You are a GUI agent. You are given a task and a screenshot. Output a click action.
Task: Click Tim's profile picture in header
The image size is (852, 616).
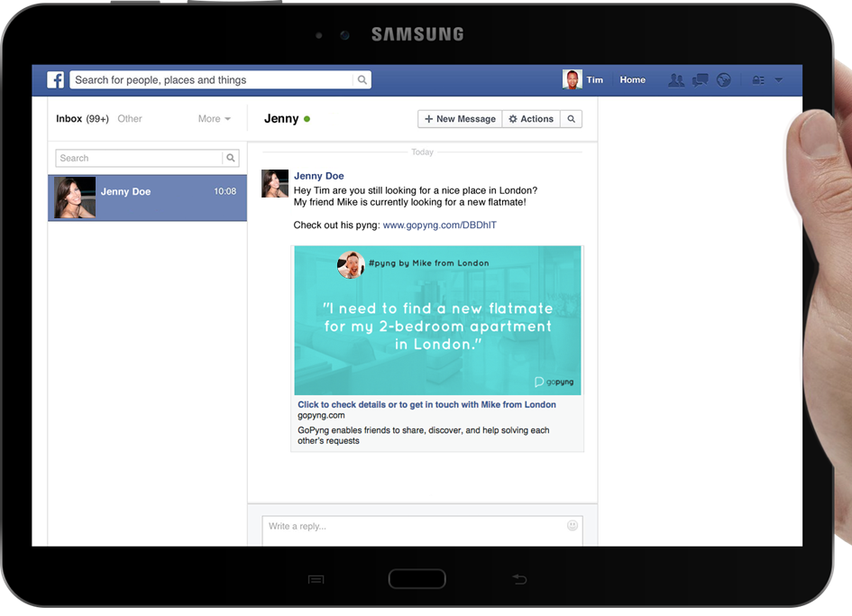coord(573,79)
